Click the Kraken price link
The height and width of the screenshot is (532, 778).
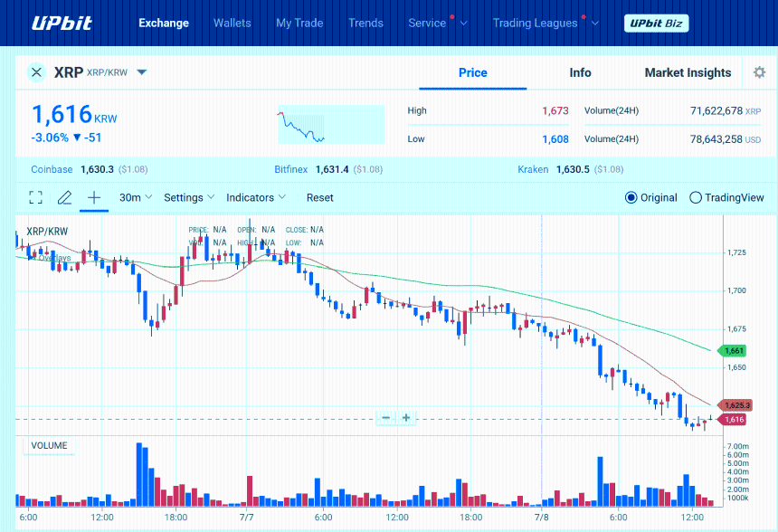click(x=533, y=169)
